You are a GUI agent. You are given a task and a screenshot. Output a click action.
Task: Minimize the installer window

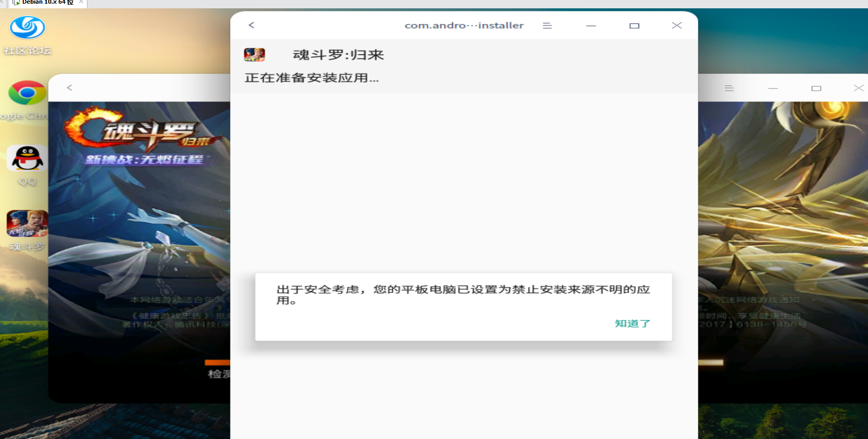tap(591, 26)
